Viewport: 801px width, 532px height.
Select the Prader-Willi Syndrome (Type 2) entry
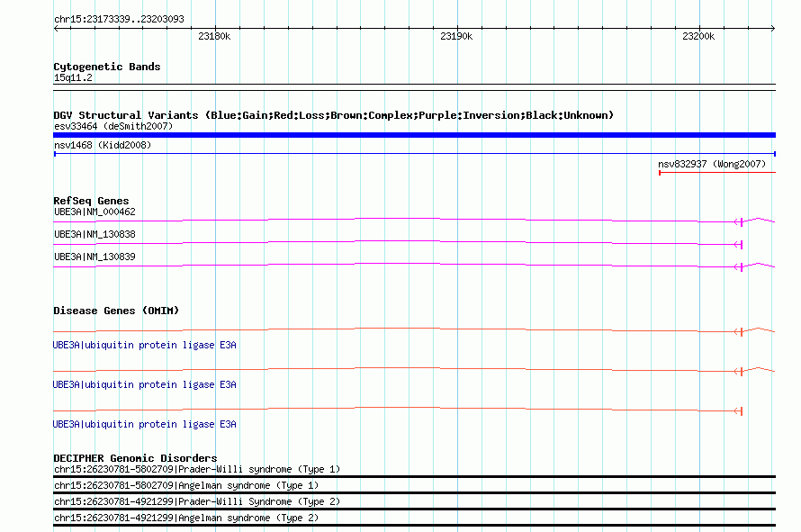197,502
